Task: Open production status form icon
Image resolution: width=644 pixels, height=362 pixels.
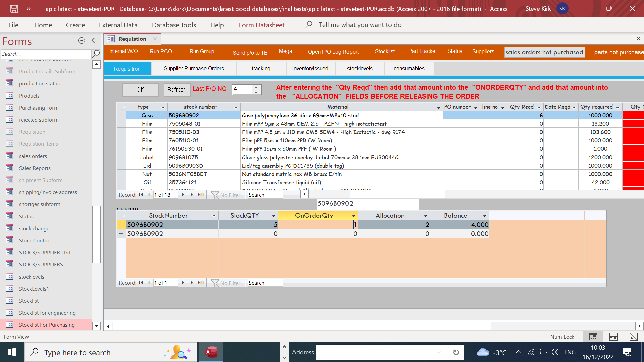Action: [x=9, y=83]
